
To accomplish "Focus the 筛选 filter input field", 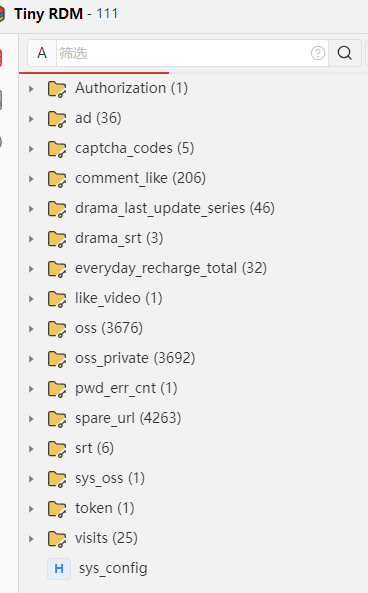I will coord(183,53).
